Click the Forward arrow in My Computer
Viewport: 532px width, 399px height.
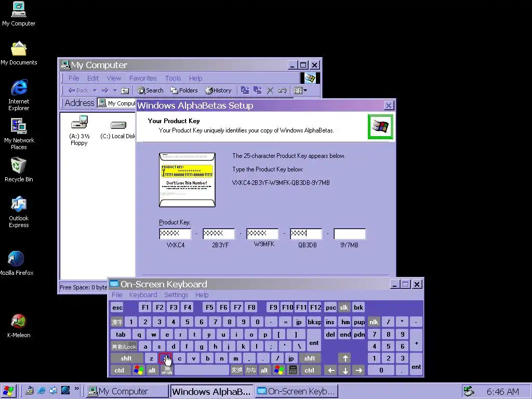105,90
